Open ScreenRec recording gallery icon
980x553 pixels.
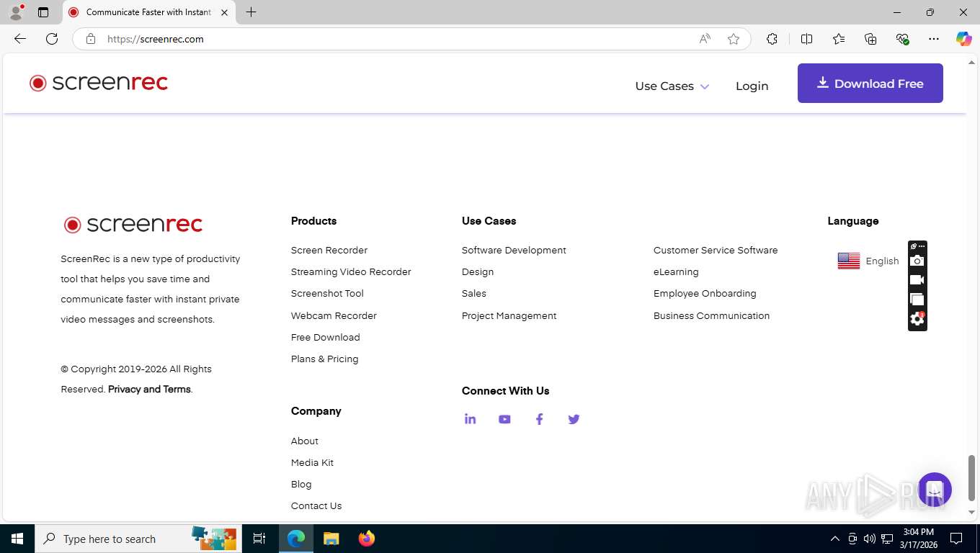tap(917, 300)
